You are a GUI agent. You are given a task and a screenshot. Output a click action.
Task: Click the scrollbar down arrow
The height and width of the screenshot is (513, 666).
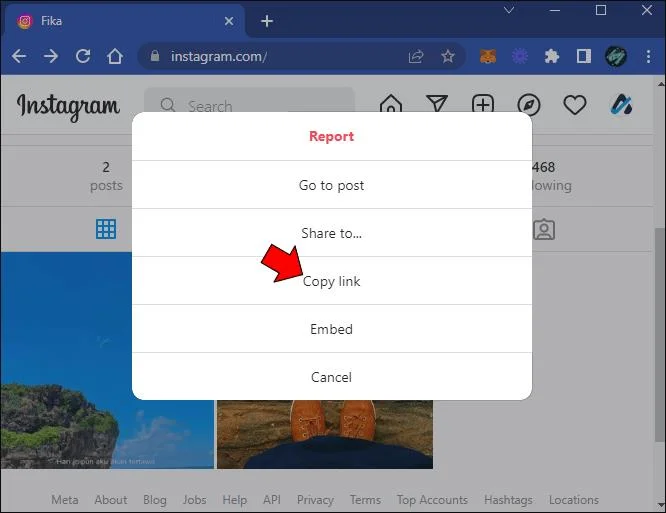click(661, 505)
